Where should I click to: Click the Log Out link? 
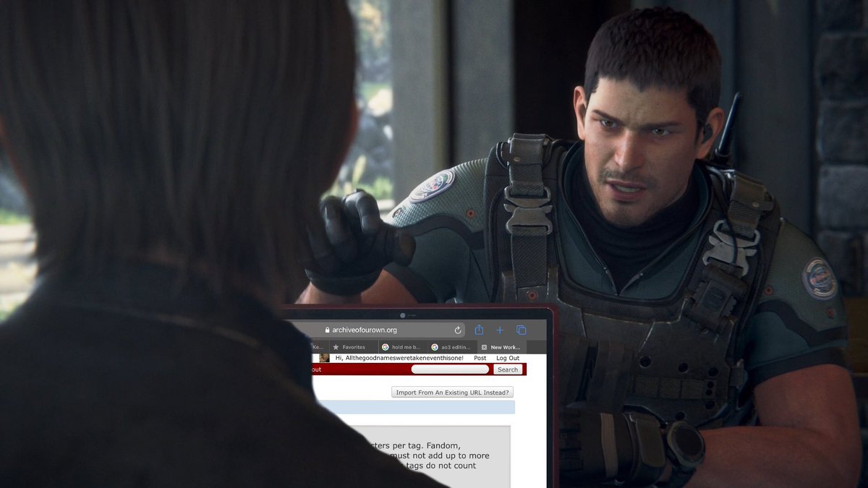tap(507, 358)
